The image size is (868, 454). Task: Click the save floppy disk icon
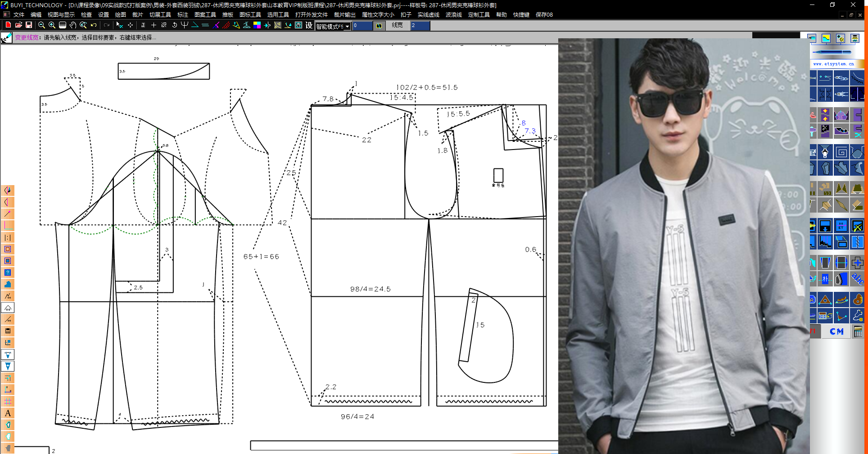point(29,25)
